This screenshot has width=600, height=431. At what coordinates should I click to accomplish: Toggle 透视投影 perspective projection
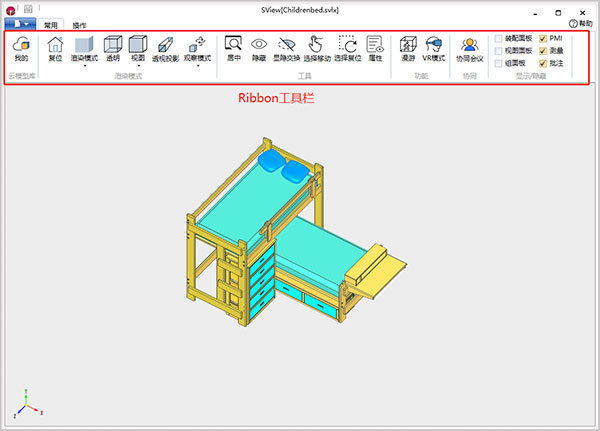(165, 49)
